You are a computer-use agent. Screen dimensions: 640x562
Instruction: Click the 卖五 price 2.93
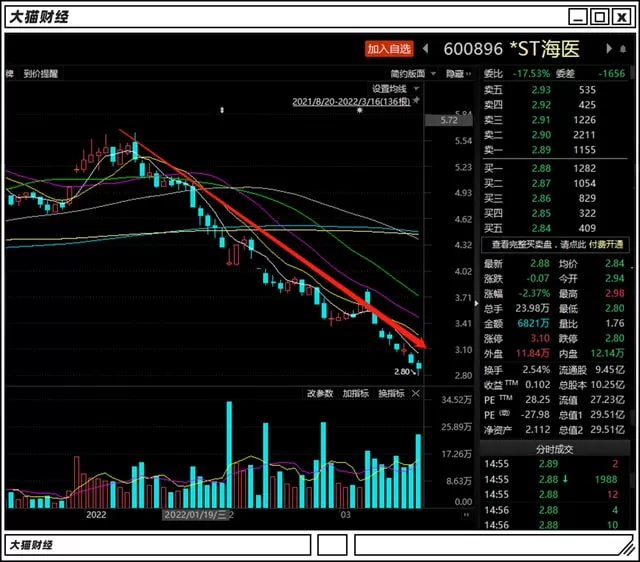click(x=541, y=90)
